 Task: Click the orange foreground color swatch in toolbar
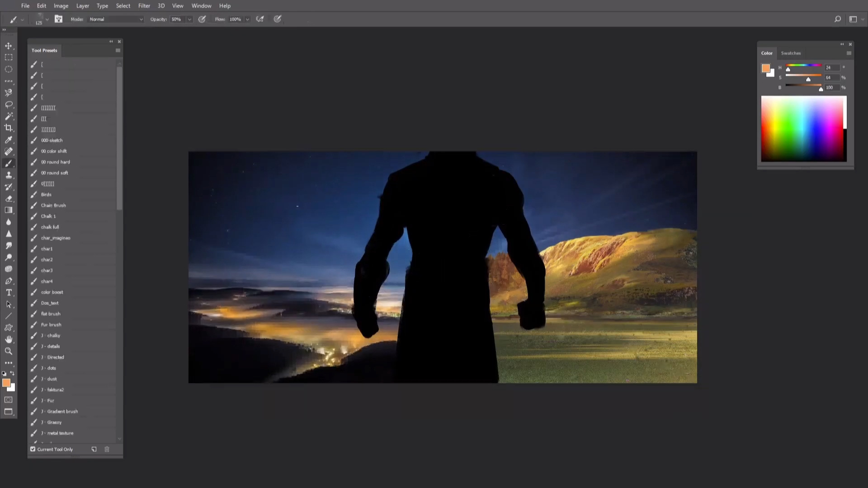[6, 383]
